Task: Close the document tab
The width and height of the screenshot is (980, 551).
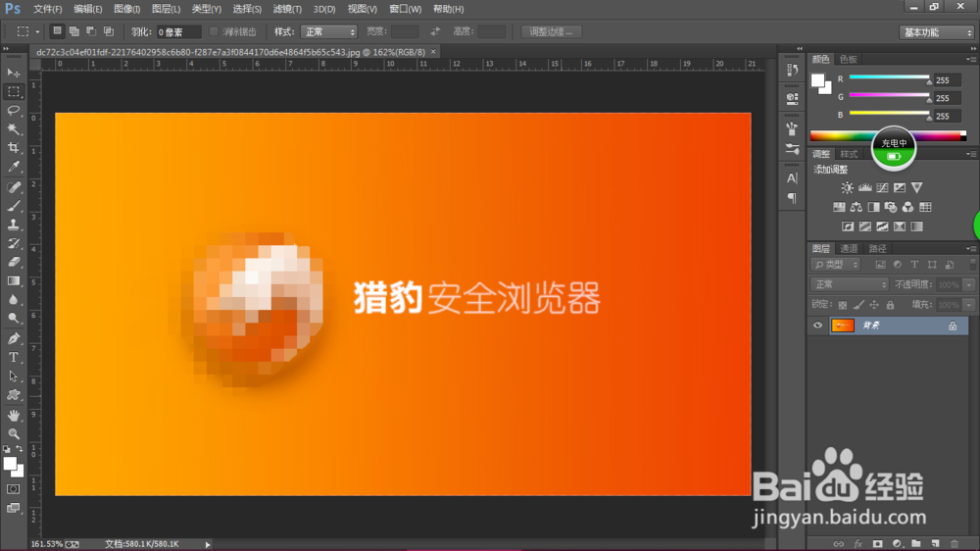Action: point(433,52)
